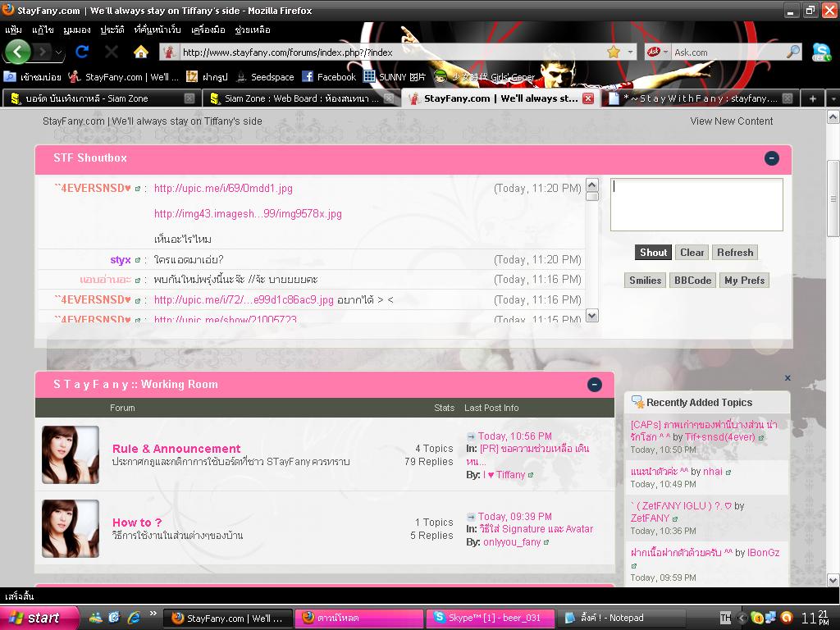Screen dimensions: 840x630
Task: Open the เครื่องมือ (Tools) menu
Action: [208, 30]
